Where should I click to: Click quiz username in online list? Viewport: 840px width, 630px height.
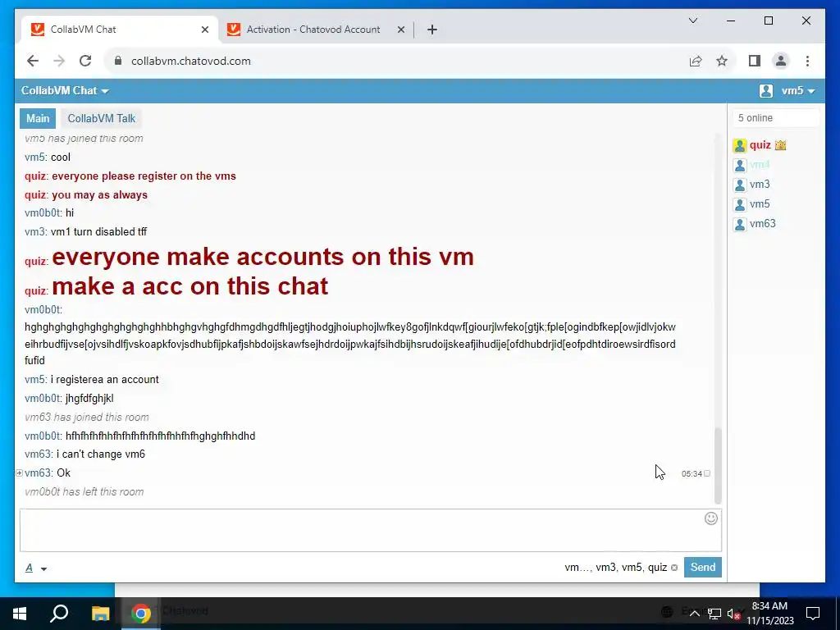pyautogui.click(x=760, y=145)
